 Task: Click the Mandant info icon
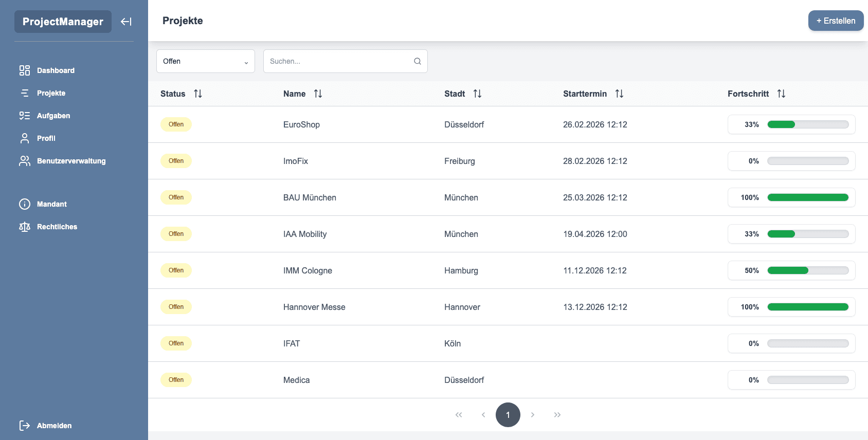(x=25, y=204)
